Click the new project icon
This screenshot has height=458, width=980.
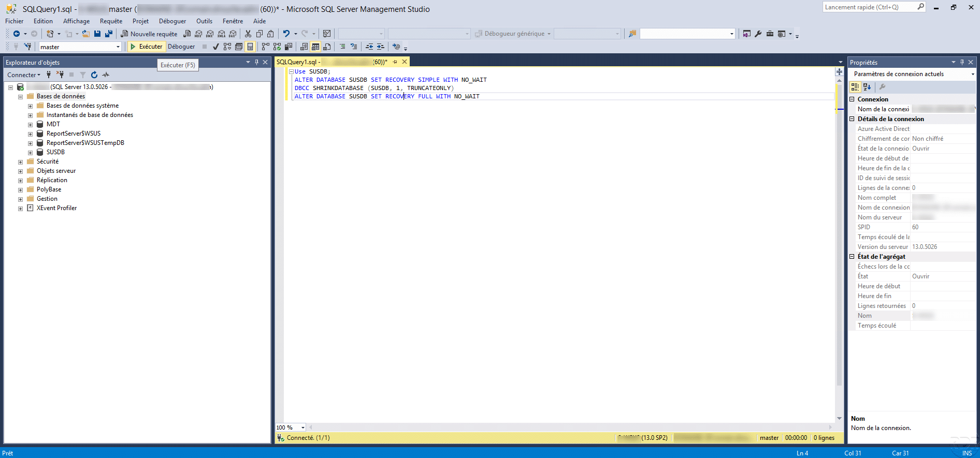click(x=50, y=34)
